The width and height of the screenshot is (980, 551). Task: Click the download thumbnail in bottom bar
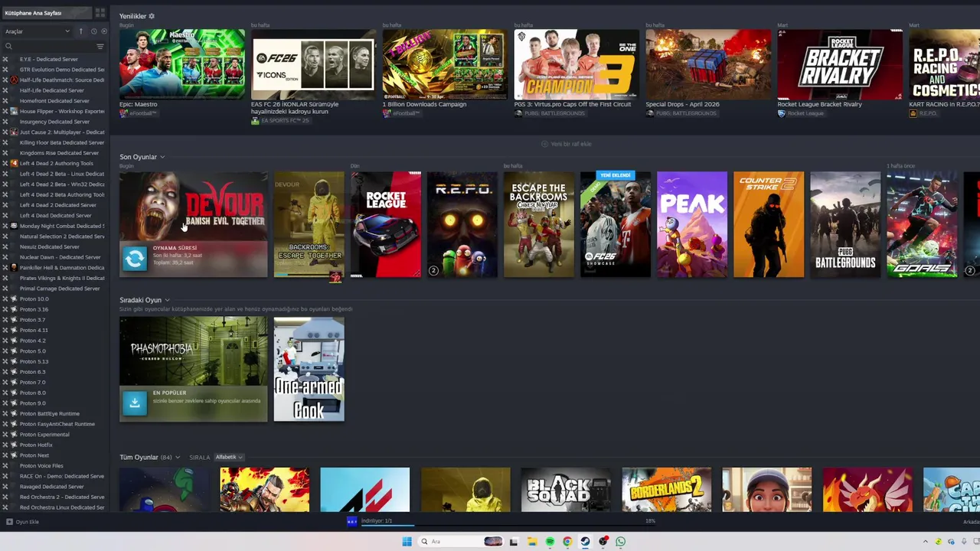pos(351,521)
